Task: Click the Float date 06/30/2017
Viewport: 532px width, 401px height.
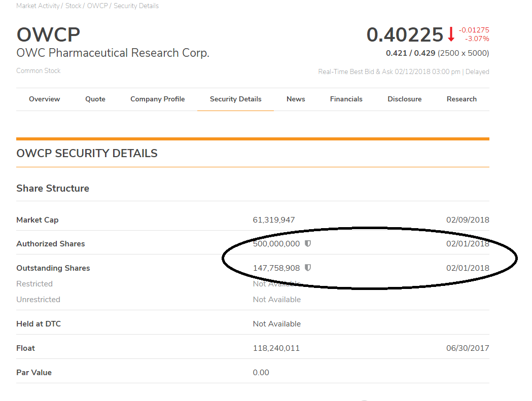Action: (468, 348)
